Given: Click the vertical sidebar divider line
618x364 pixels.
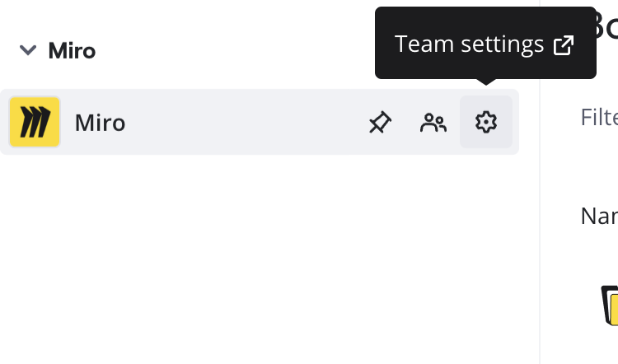Looking at the screenshot, I should click(540, 247).
